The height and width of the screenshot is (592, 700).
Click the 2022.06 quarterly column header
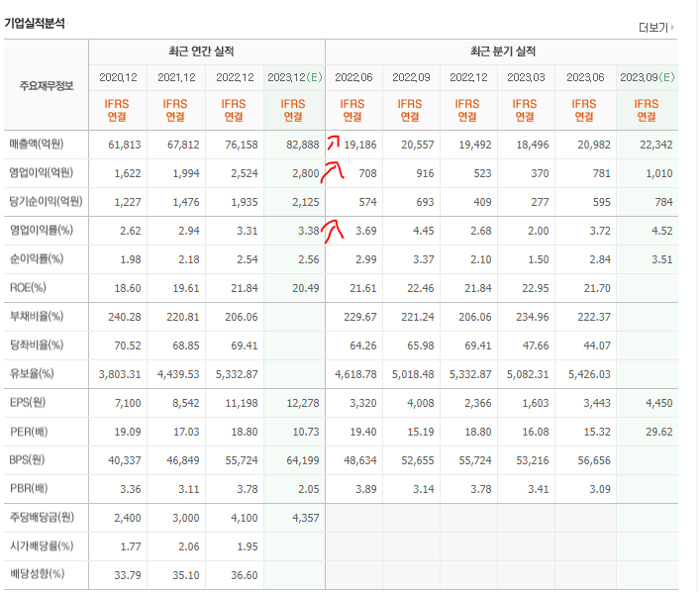tap(353, 77)
